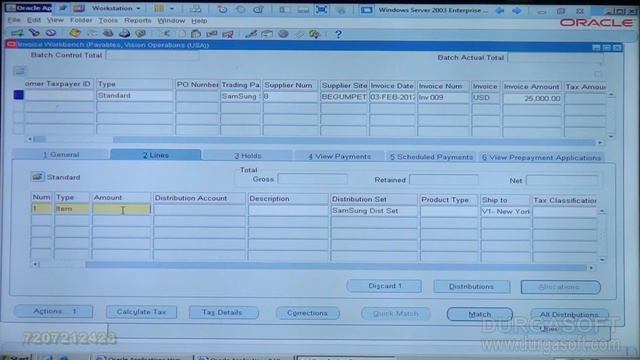The height and width of the screenshot is (360, 640).
Task: Open the VMware Workstation dropdown menu
Action: (116, 8)
